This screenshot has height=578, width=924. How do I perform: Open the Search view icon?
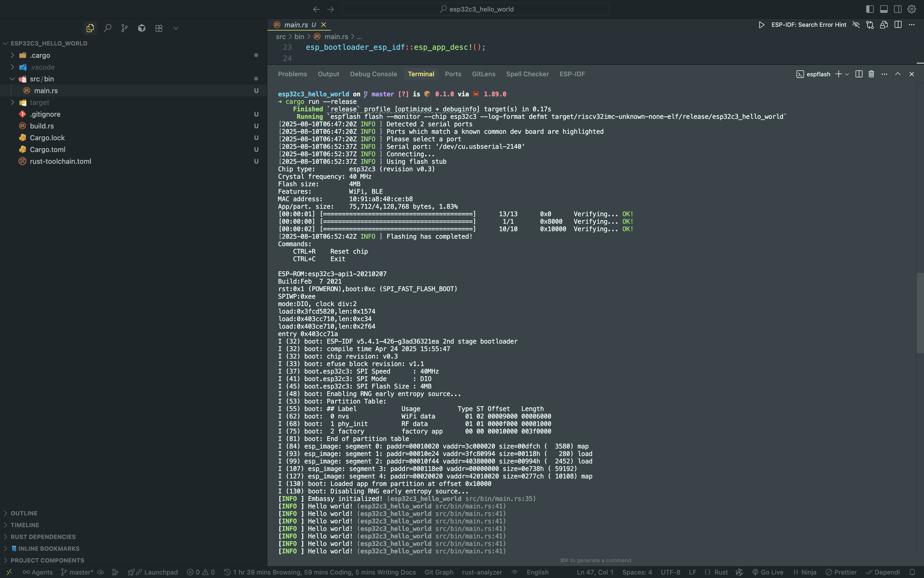(108, 28)
